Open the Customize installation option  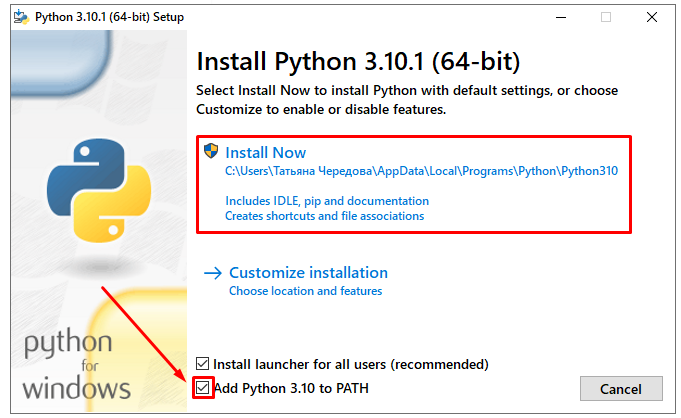pyautogui.click(x=308, y=272)
